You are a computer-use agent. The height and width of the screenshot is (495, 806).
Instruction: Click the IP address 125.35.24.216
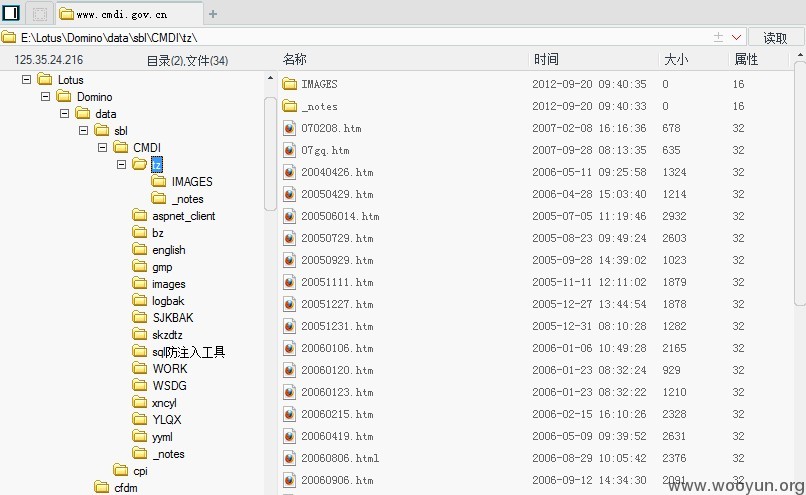pos(49,60)
